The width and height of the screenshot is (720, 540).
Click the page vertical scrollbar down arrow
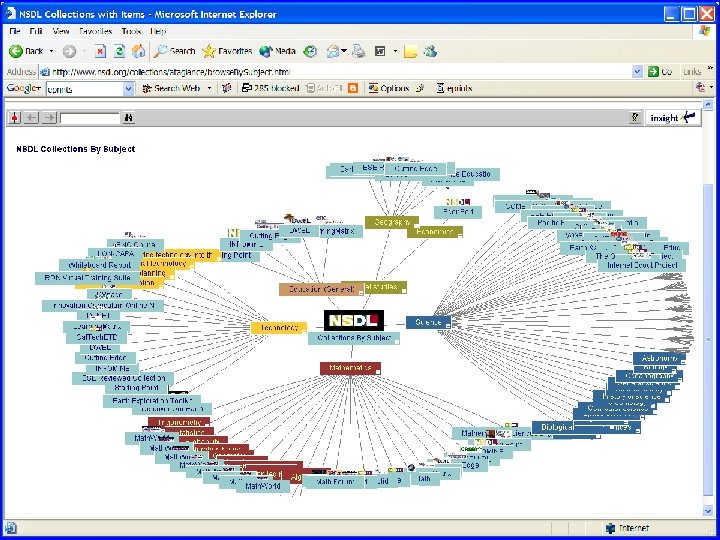[708, 511]
